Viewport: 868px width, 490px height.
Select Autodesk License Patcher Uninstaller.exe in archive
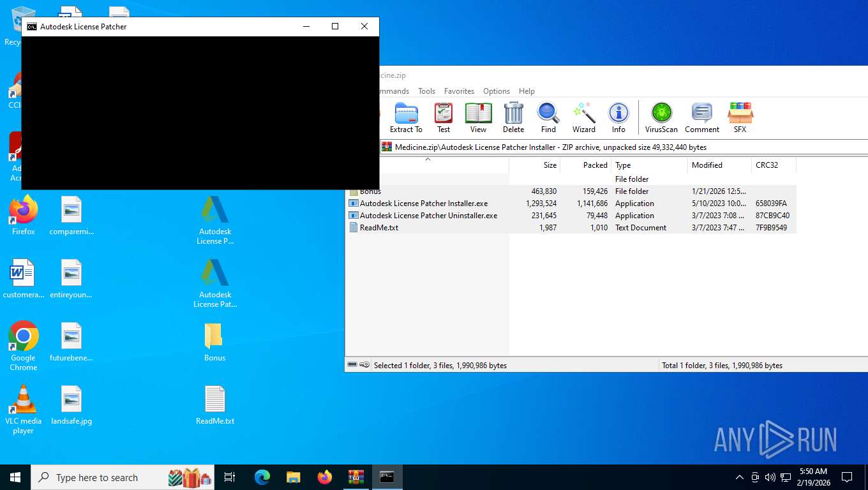571,216
